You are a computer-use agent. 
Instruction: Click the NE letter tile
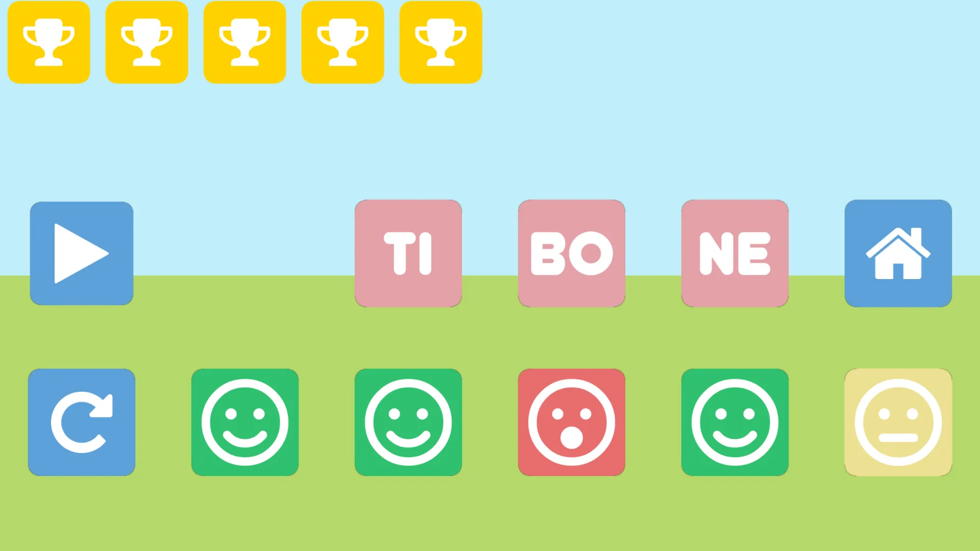(x=735, y=253)
